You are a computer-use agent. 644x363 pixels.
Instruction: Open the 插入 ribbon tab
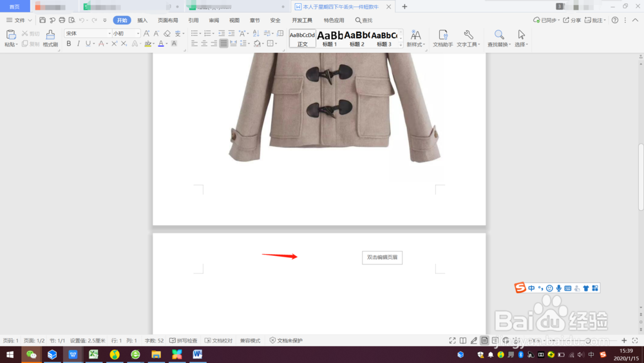pyautogui.click(x=142, y=20)
